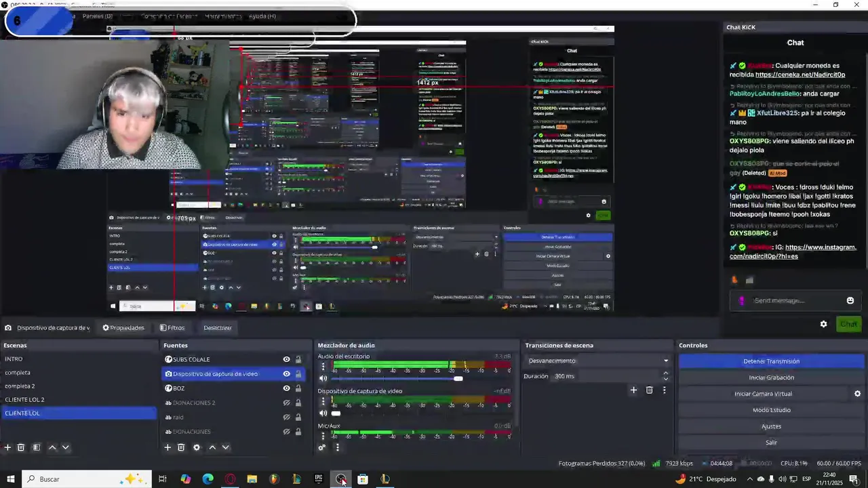
Task: Open Filtros for selected source
Action: coord(172,328)
